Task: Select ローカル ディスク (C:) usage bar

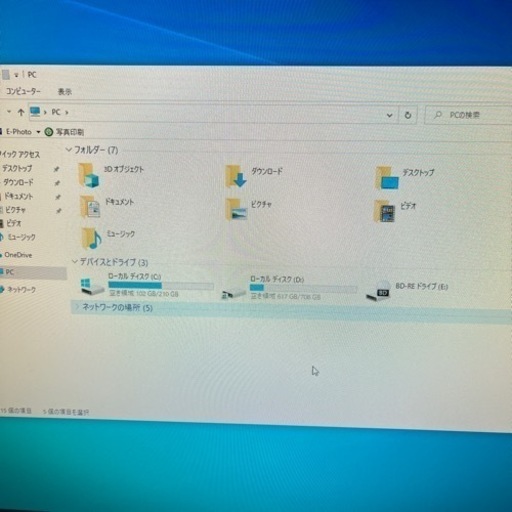Action: click(161, 286)
